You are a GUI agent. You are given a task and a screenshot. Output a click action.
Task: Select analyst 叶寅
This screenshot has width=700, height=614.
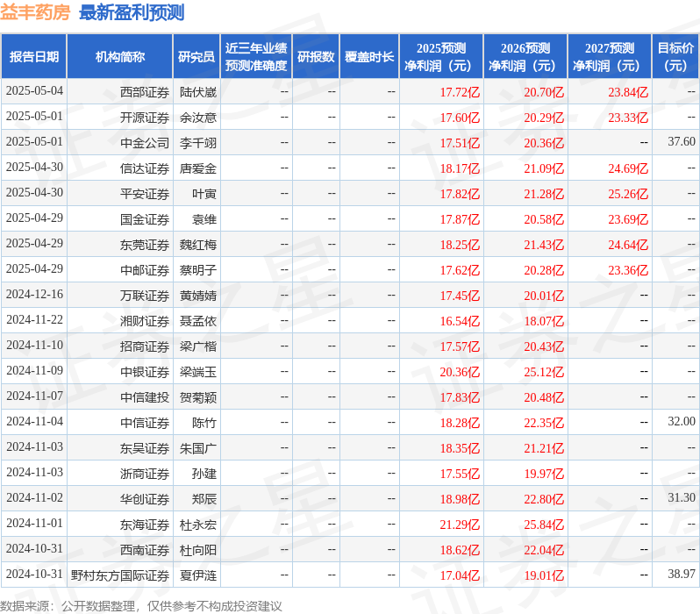[204, 194]
